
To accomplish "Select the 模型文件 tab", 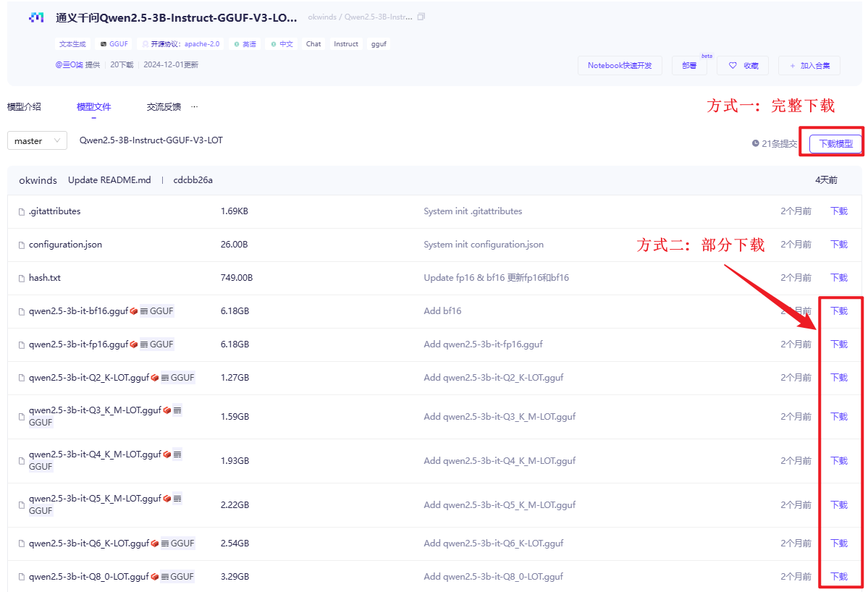I will pos(93,107).
